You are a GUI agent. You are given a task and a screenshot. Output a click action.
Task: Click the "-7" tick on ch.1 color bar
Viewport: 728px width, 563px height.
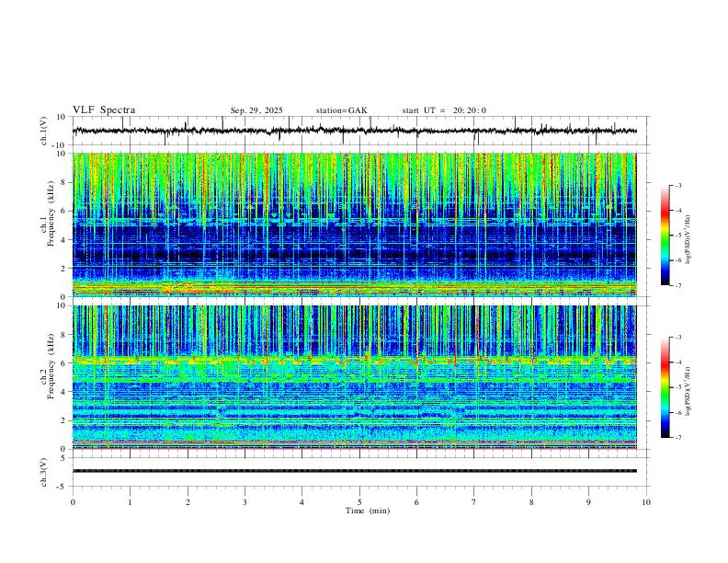pos(677,286)
